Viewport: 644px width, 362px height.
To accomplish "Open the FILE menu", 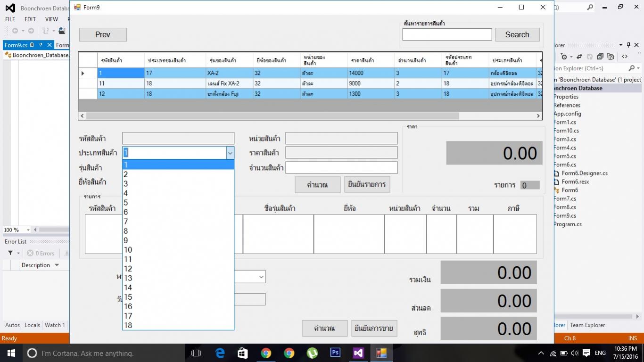I will coord(10,19).
